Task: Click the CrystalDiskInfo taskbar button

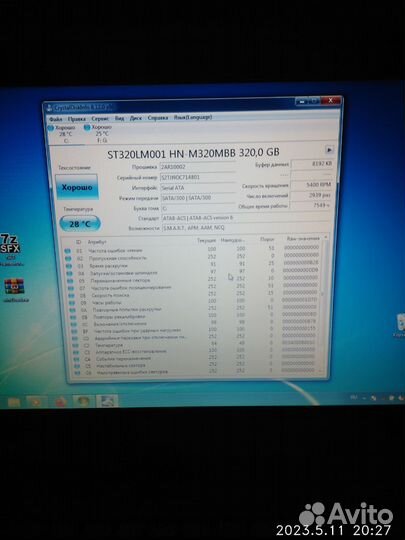Action: click(107, 401)
